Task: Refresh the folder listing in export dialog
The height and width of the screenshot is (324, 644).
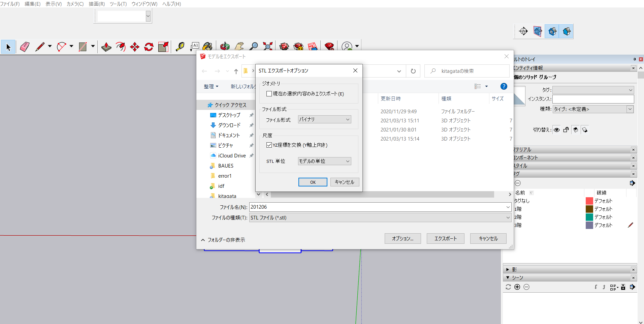Action: click(413, 71)
